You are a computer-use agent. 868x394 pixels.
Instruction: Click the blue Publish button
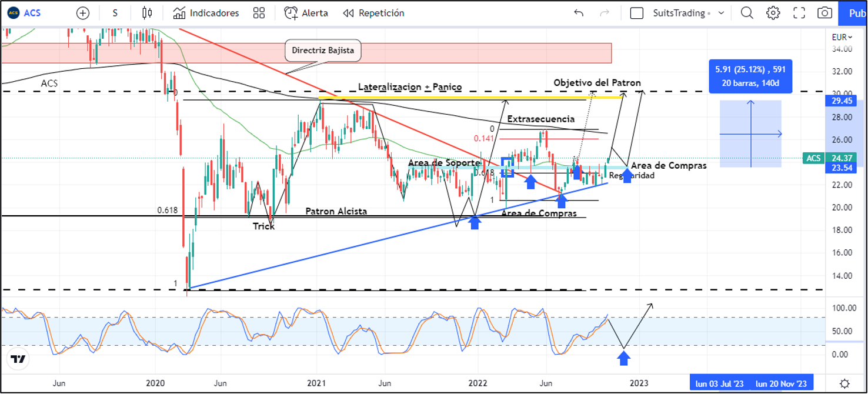pyautogui.click(x=853, y=13)
